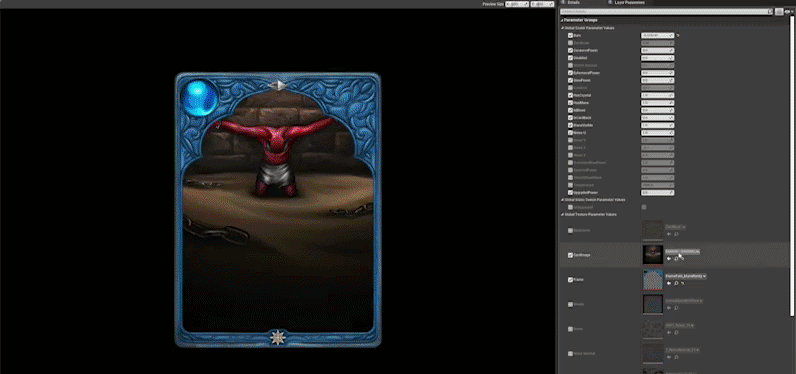
Task: Click CardImage texture thumbnail
Action: click(652, 255)
